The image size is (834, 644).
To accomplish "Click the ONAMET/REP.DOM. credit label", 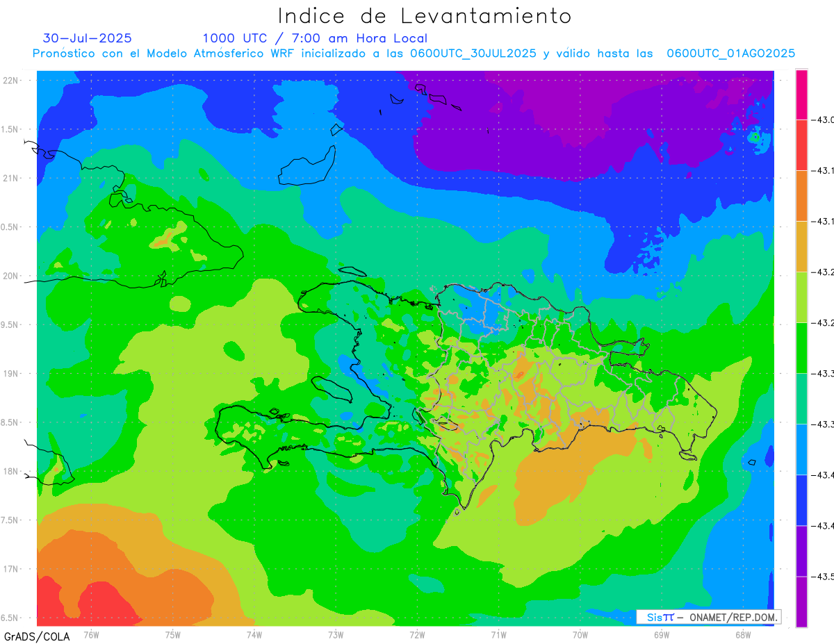I will click(x=732, y=617).
